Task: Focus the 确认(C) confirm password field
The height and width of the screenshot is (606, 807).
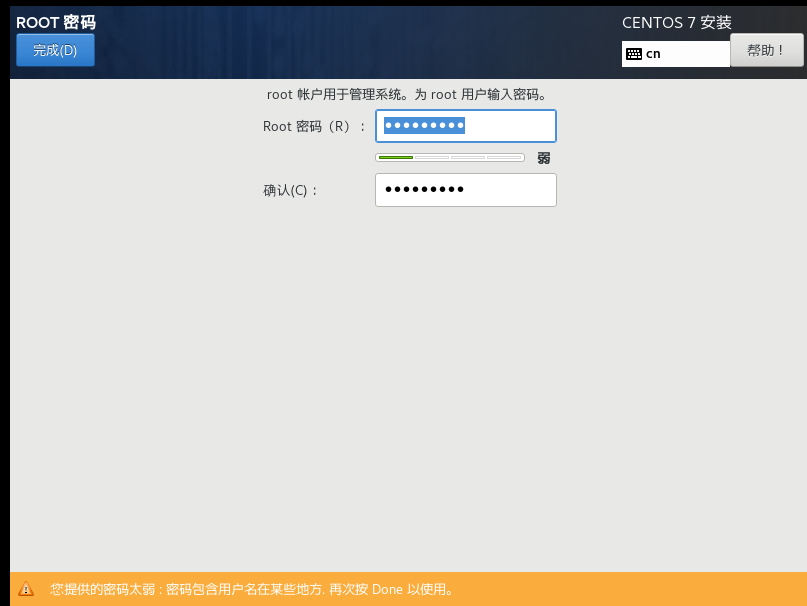Action: pos(466,190)
